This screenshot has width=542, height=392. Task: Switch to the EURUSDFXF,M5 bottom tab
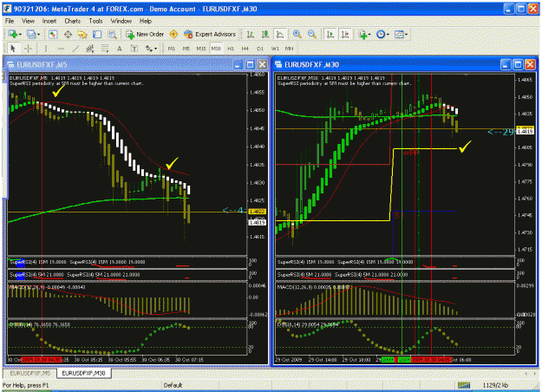(x=29, y=373)
